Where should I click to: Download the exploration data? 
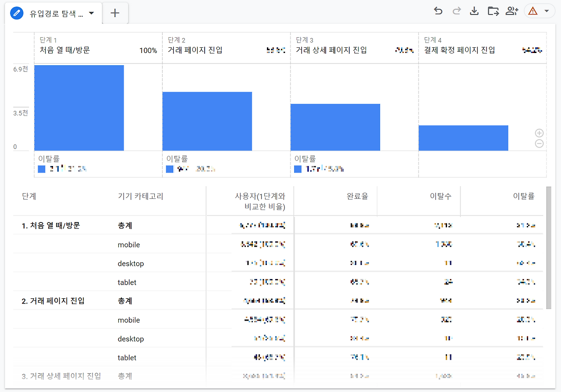point(474,11)
